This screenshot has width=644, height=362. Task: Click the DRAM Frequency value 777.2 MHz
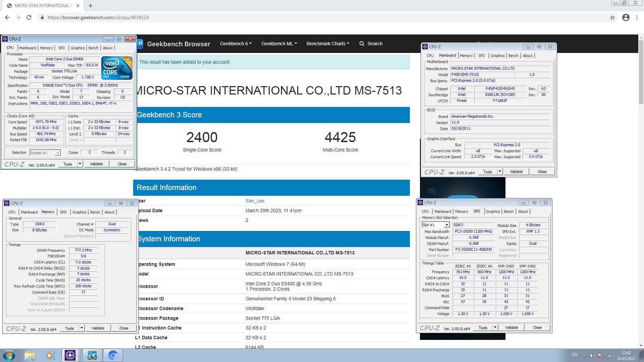(x=83, y=250)
